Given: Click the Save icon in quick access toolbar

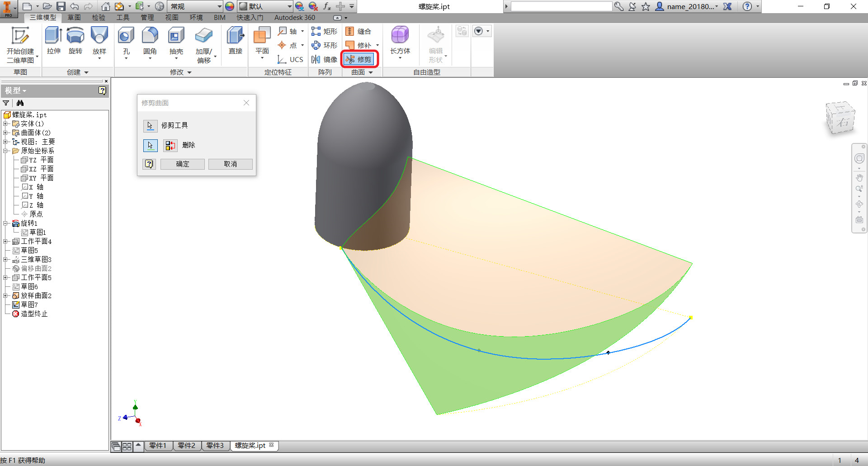Looking at the screenshot, I should [x=61, y=6].
